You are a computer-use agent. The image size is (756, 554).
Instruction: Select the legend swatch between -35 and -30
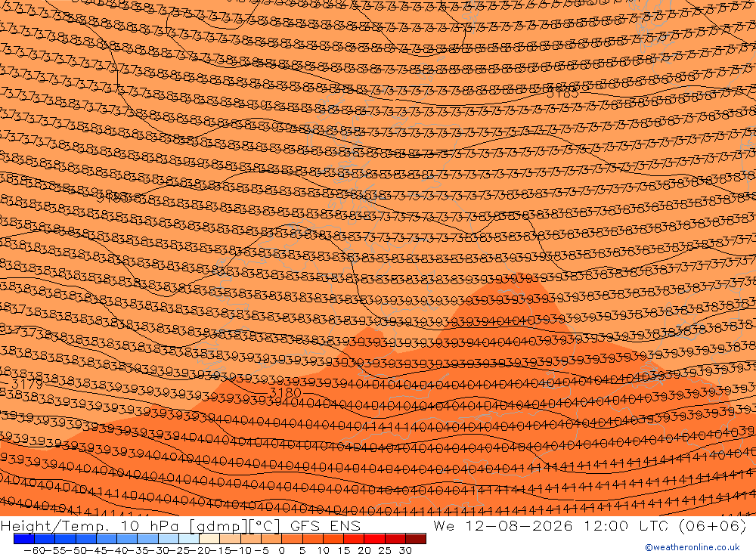point(147,539)
